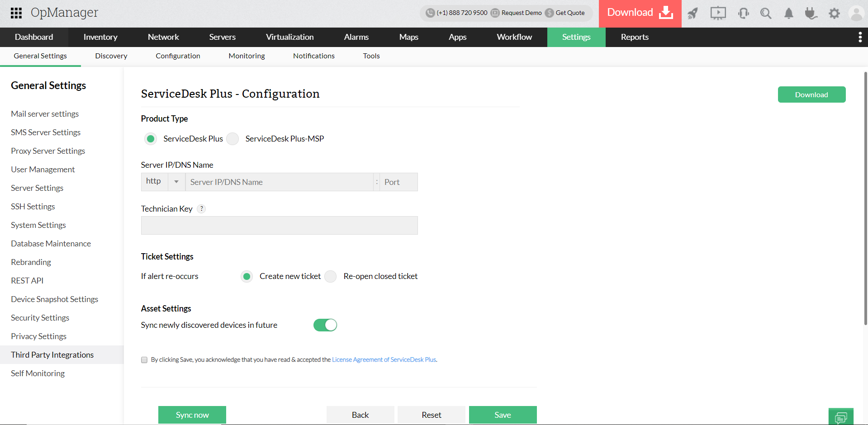Image resolution: width=868 pixels, height=425 pixels.
Task: Check the license agreement acknowledgement box
Action: 144,360
